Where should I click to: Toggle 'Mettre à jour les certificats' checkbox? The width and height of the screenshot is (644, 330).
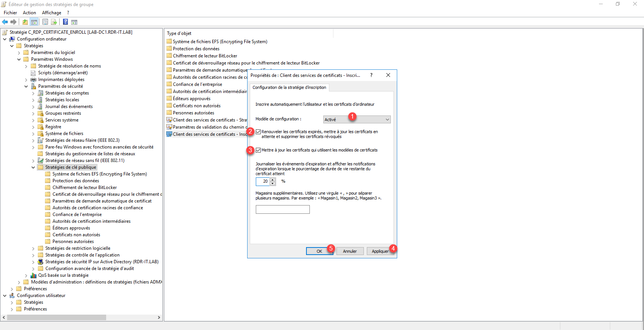pos(258,150)
